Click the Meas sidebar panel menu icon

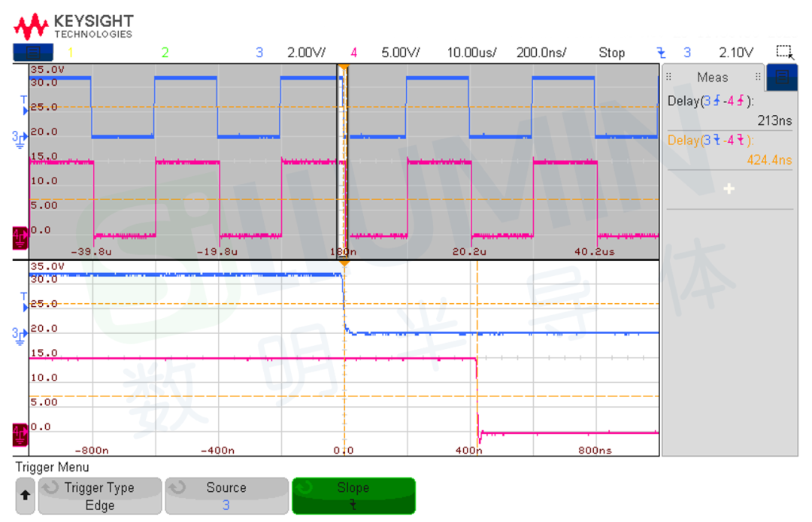point(782,77)
